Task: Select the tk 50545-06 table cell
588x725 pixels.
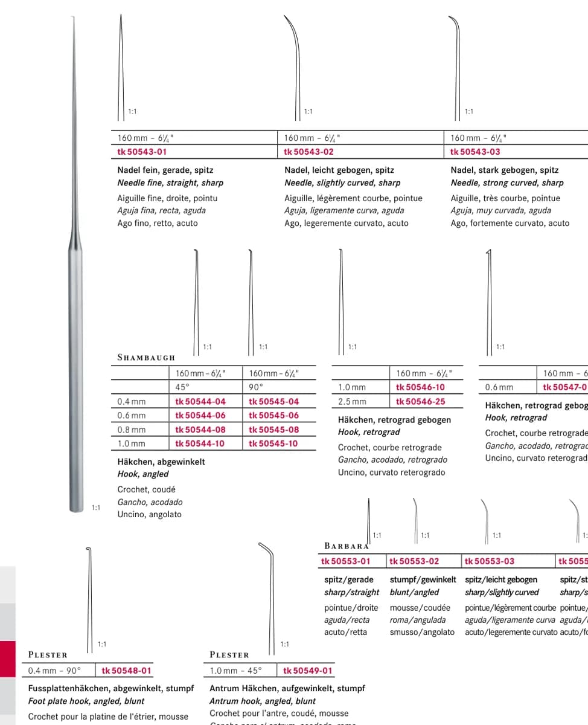Action: pyautogui.click(x=273, y=415)
